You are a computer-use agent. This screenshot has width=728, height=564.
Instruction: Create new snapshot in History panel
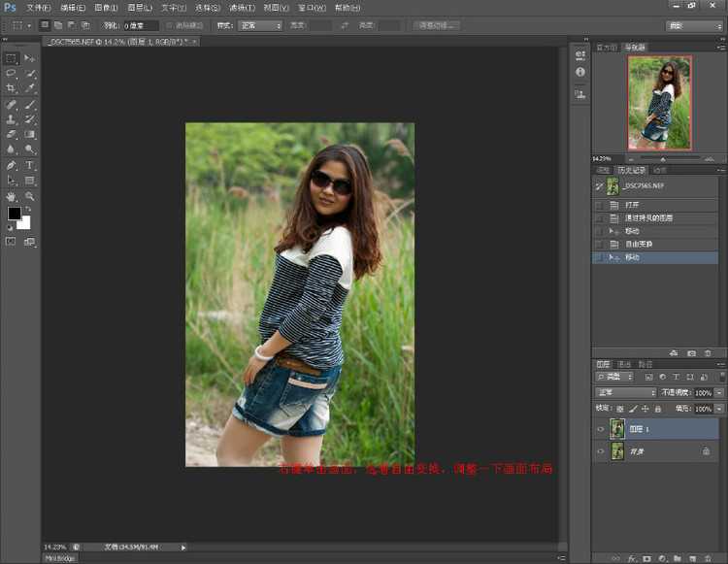(x=692, y=353)
